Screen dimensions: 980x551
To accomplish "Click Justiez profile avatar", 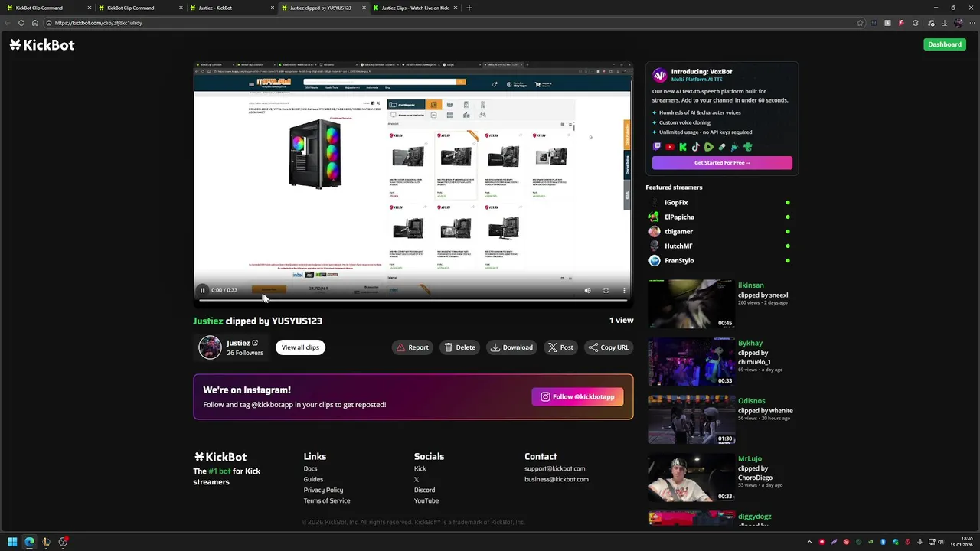I will coord(210,347).
